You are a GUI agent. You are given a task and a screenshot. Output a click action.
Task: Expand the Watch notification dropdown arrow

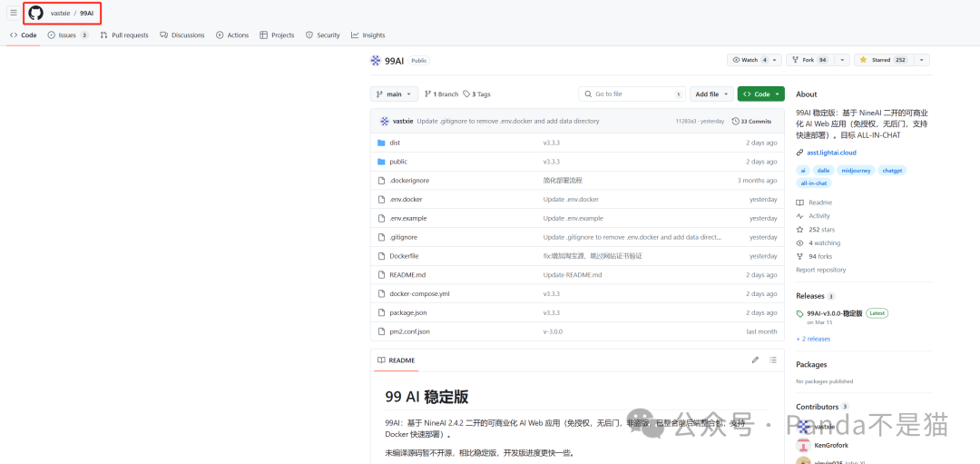coord(776,60)
